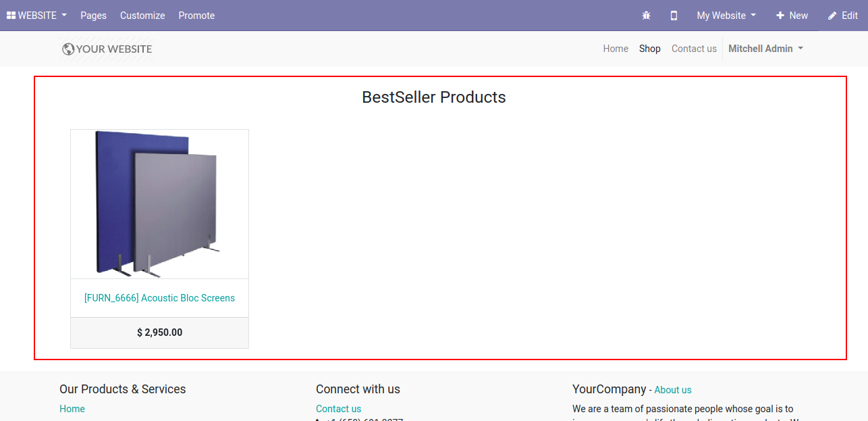
Task: Open the debug bug icon menu
Action: [x=646, y=16]
